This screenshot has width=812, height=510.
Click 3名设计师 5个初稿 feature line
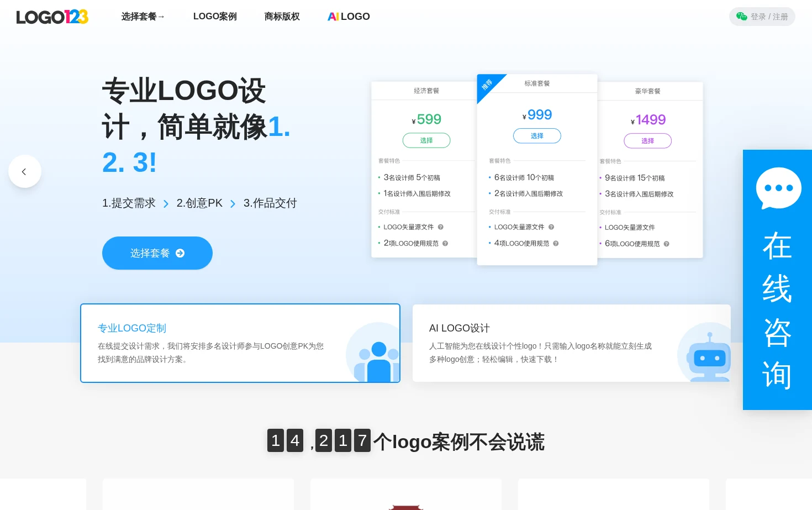pos(412,177)
